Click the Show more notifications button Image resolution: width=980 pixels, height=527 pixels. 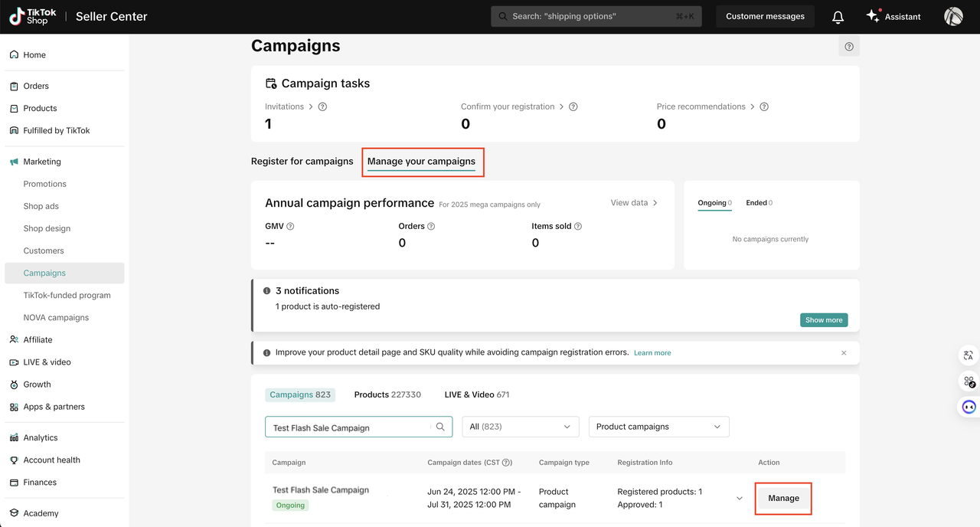click(x=824, y=320)
